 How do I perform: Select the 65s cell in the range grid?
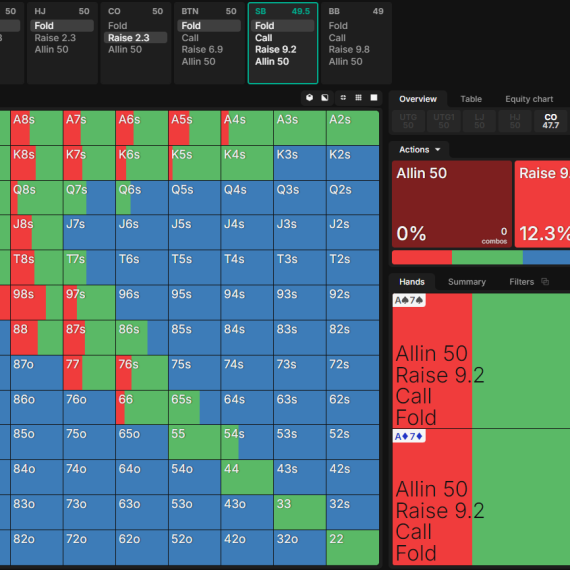click(x=194, y=408)
